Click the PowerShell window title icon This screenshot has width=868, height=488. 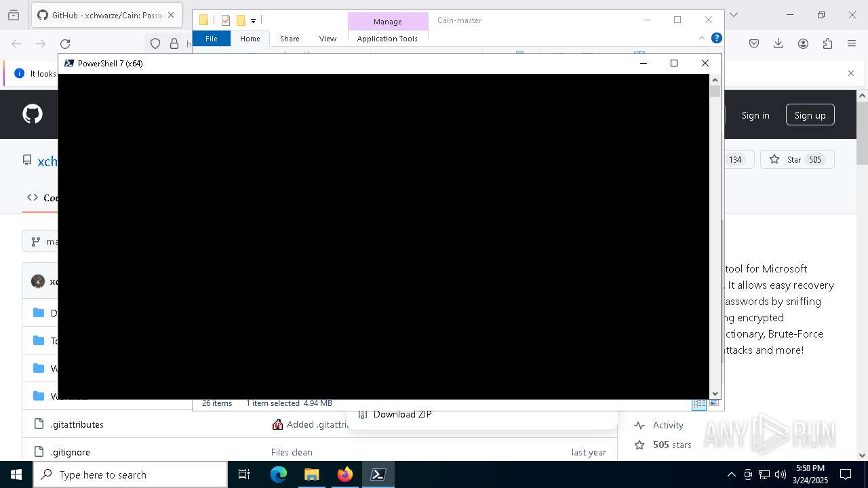(x=69, y=63)
